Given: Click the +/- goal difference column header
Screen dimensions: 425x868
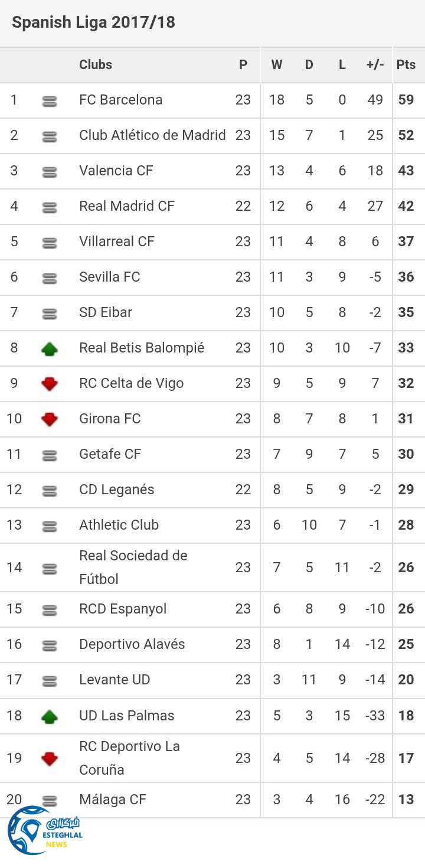Looking at the screenshot, I should 375,65.
